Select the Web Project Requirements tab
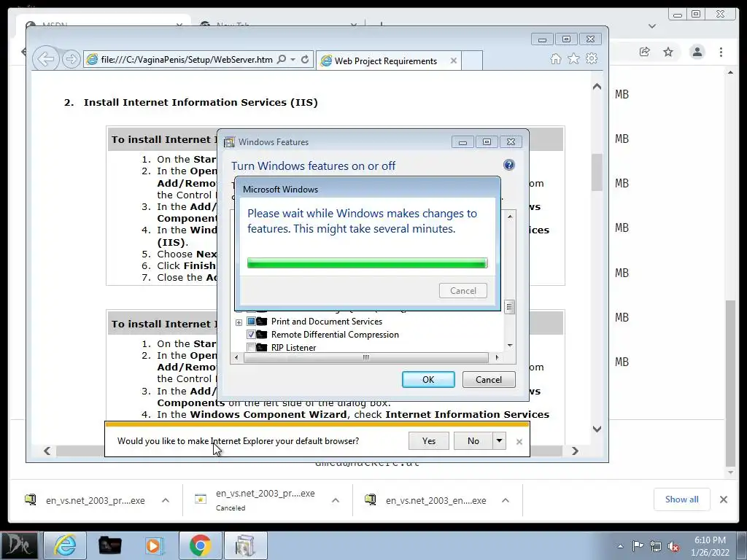The height and width of the screenshot is (560, 747). pos(385,61)
